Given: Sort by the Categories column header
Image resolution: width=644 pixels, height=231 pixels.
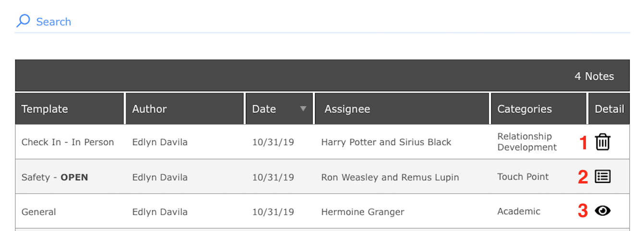Looking at the screenshot, I should pyautogui.click(x=524, y=109).
